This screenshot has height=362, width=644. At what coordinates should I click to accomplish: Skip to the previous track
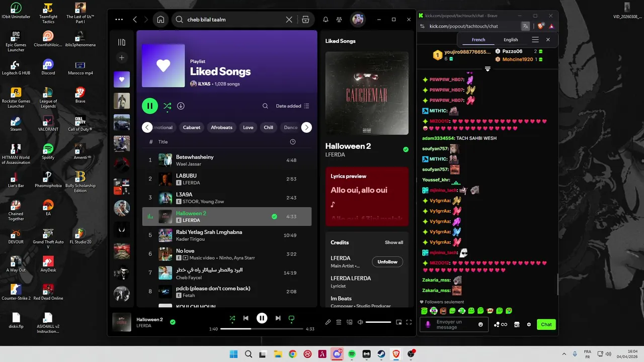[246, 318]
